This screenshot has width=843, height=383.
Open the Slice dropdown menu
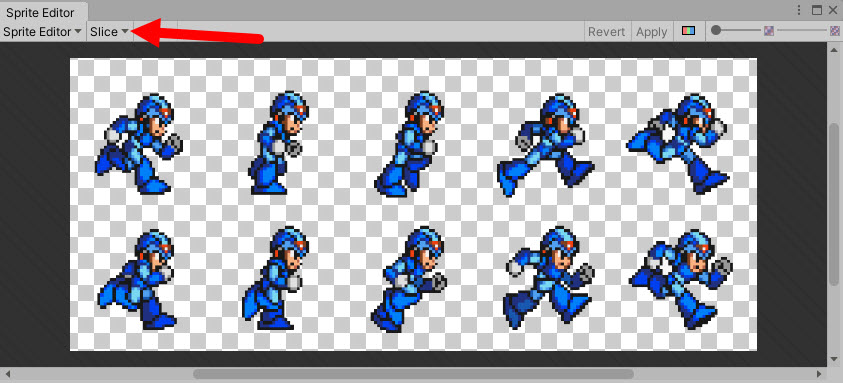pos(109,32)
